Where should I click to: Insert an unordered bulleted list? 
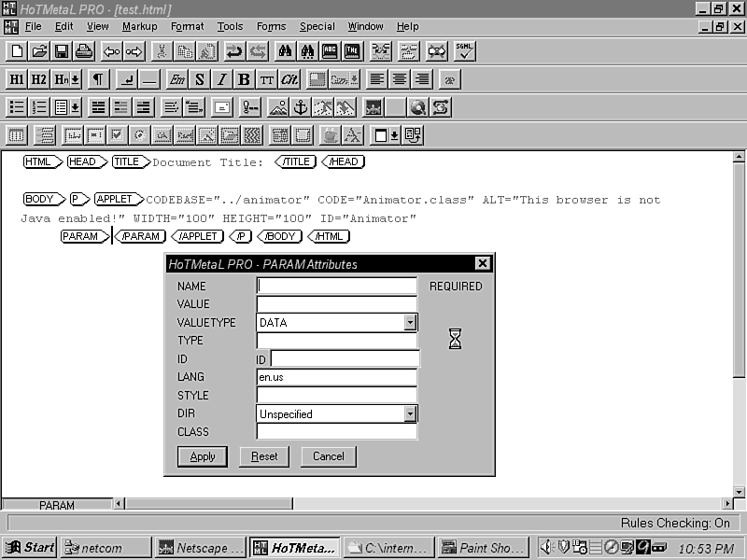pos(17,107)
